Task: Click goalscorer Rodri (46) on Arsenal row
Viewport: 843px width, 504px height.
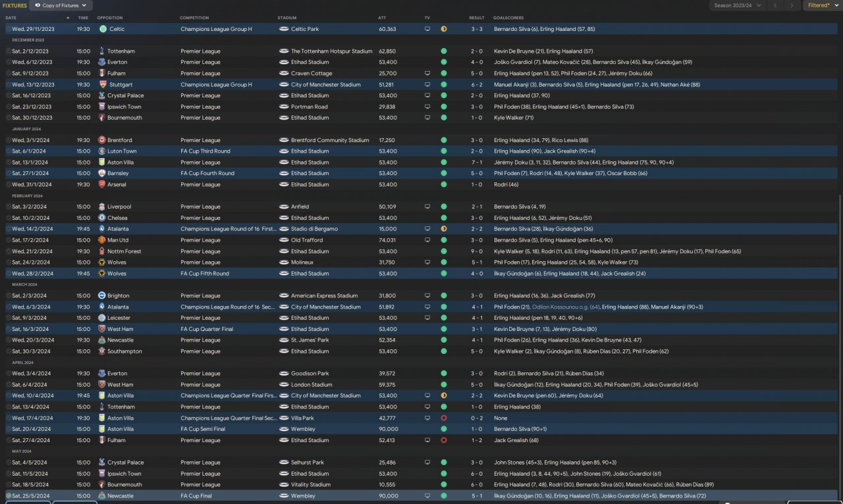Action: [x=506, y=184]
